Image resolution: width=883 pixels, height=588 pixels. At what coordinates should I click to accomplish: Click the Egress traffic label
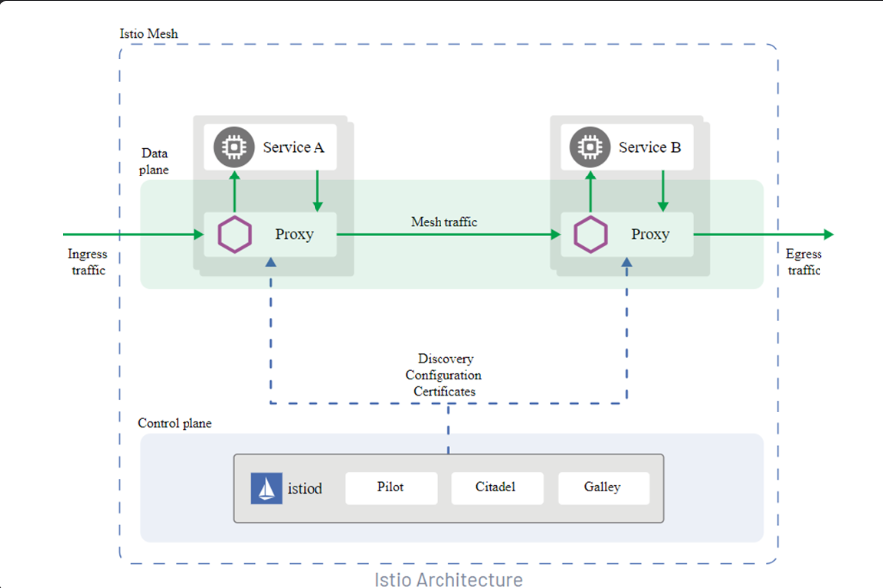pyautogui.click(x=804, y=262)
